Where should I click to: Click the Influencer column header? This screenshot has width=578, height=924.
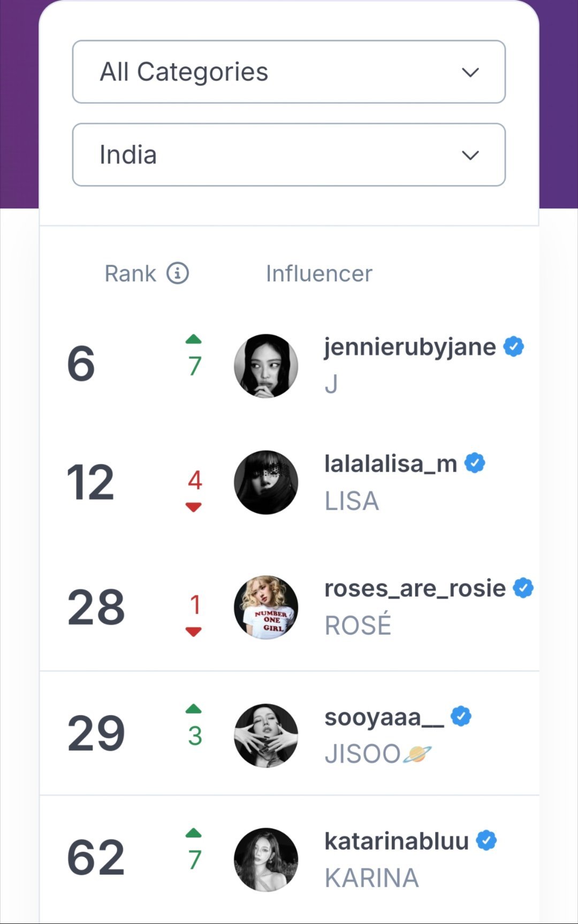(x=319, y=273)
